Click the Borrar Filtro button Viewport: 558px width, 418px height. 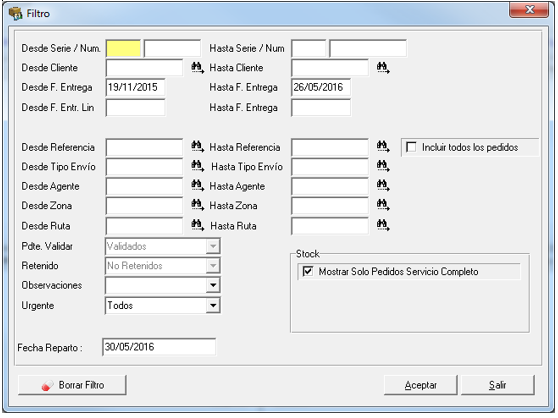pos(72,385)
